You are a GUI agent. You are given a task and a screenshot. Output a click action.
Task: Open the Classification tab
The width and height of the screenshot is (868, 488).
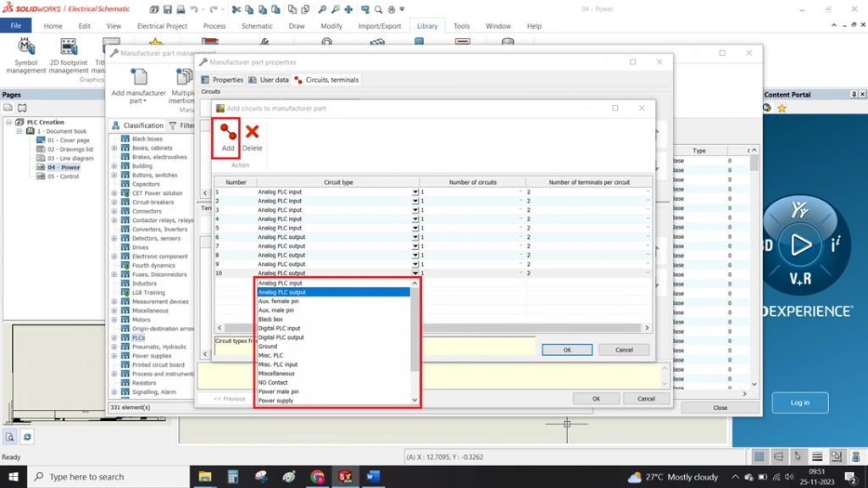tap(137, 125)
